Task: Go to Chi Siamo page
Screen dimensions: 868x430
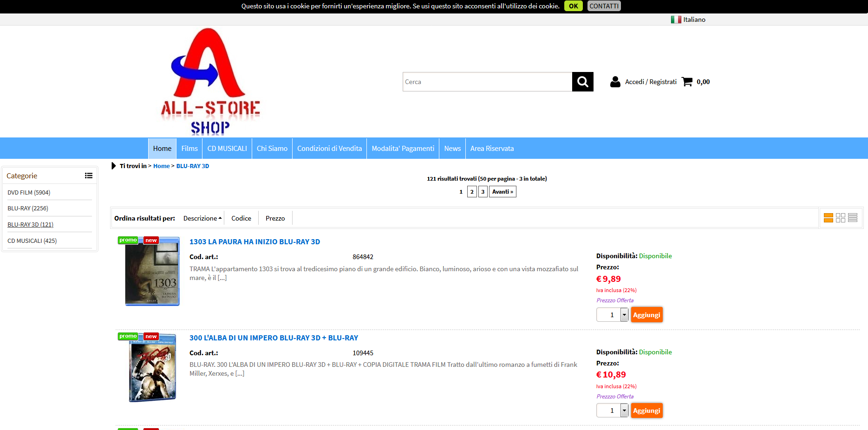Action: (x=272, y=149)
